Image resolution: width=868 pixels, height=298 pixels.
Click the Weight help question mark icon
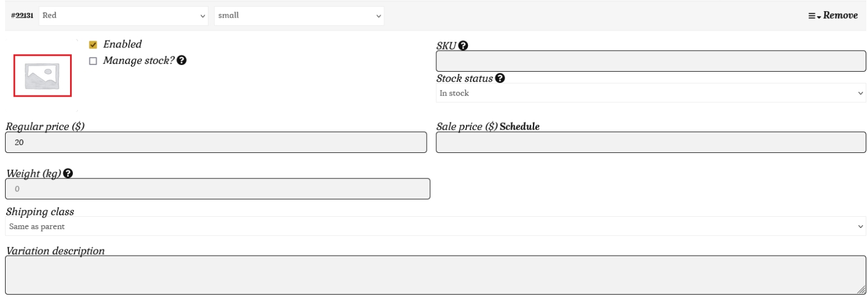[68, 174]
